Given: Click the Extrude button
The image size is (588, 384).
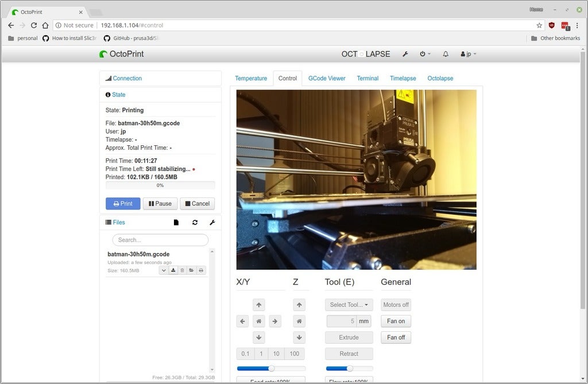Looking at the screenshot, I should pyautogui.click(x=349, y=338).
